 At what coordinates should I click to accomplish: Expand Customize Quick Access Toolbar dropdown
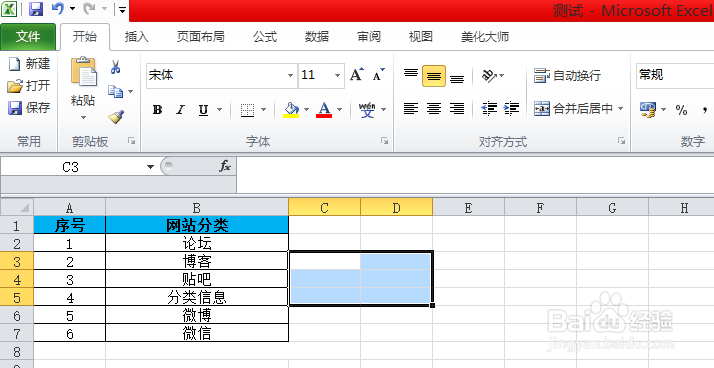tap(122, 9)
